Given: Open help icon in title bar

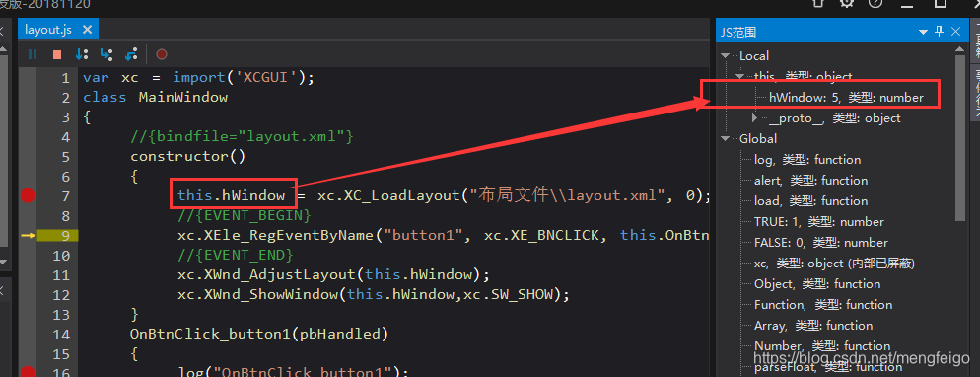Looking at the screenshot, I should (875, 3).
